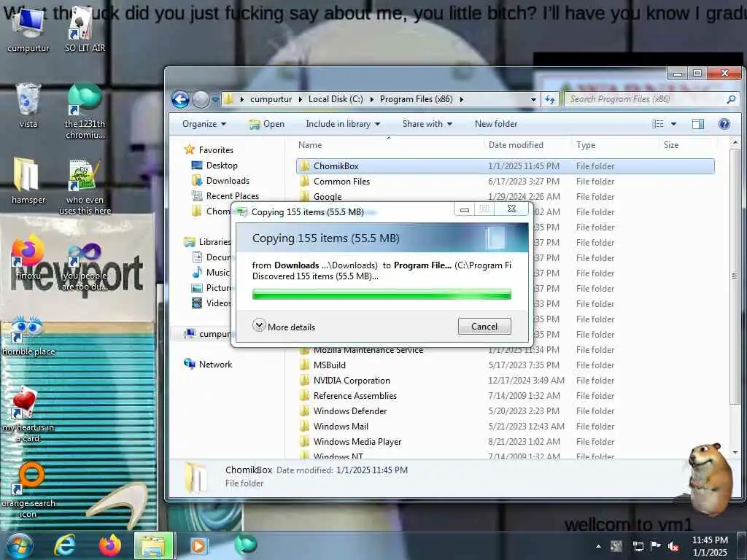747x560 pixels.
Task: Click the Favorites star heading
Action: [208, 149]
